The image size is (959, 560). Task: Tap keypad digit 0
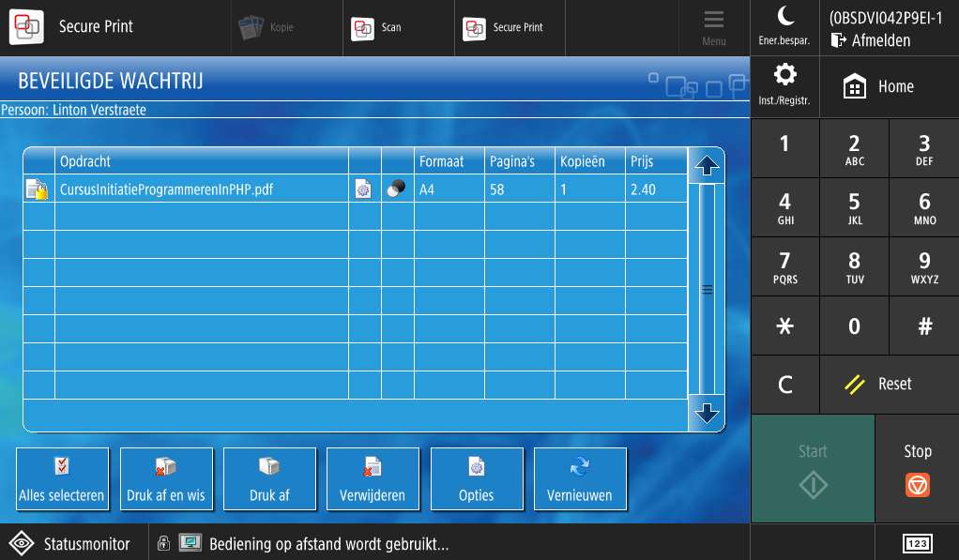855,325
